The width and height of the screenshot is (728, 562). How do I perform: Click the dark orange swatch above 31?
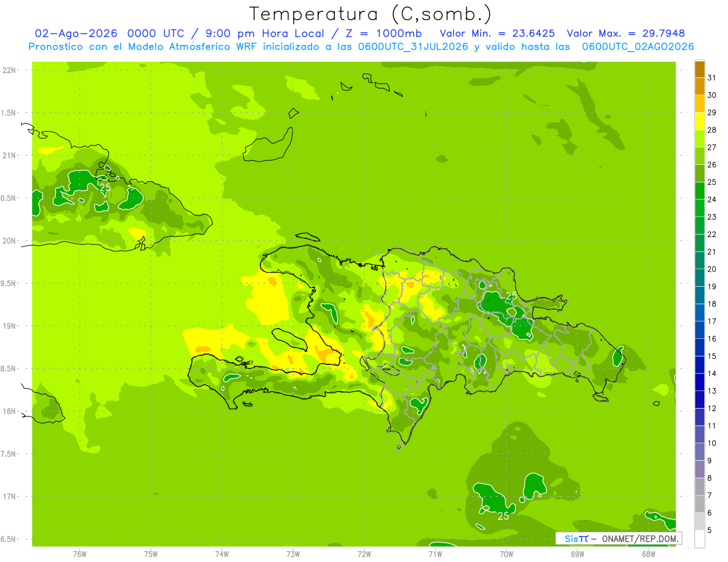(699, 69)
